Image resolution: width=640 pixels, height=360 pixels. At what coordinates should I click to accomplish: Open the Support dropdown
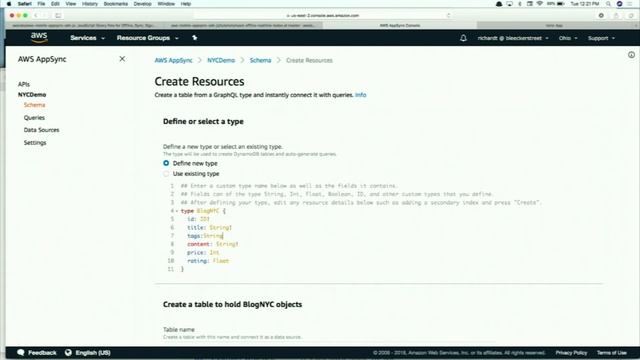(x=601, y=38)
